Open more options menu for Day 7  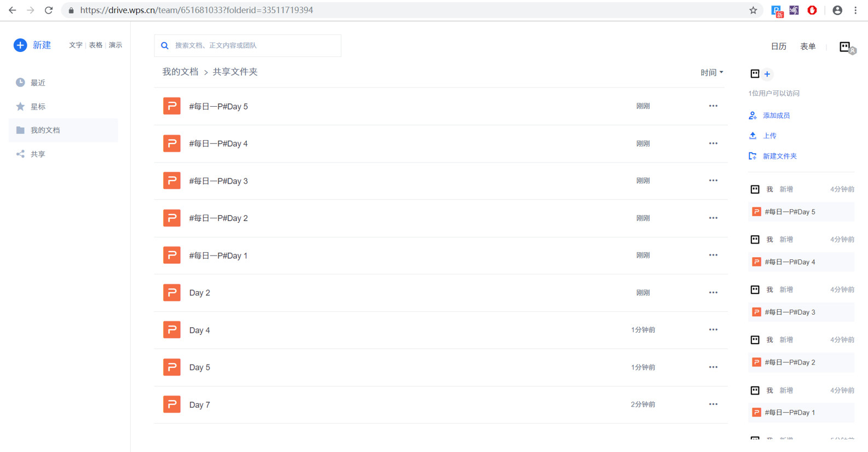point(713,404)
